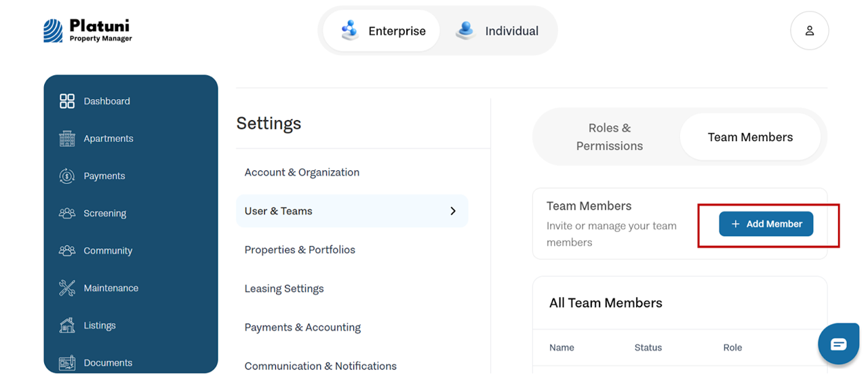Select User & Teams settings
868x377 pixels.
(x=352, y=211)
